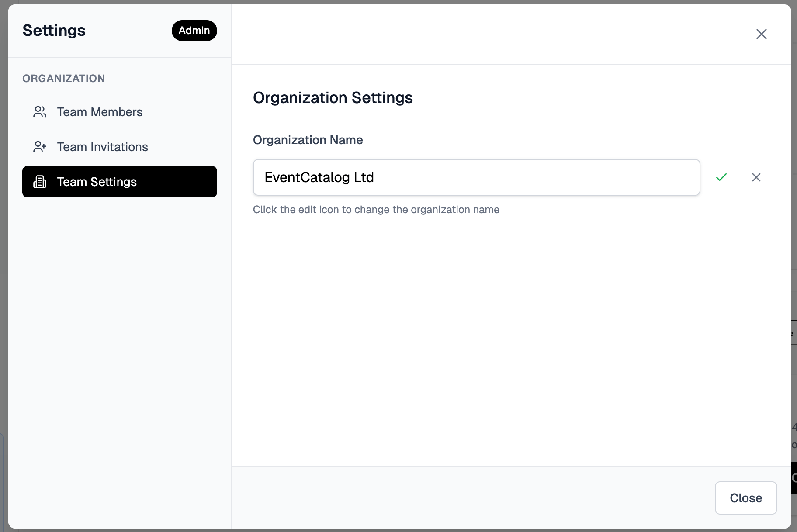Click the Team Settings building icon
Screen dimensions: 797x532
(40, 182)
